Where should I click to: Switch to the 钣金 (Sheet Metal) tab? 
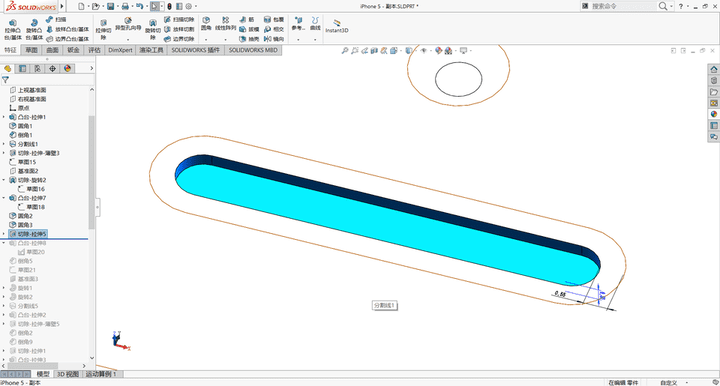pos(73,50)
